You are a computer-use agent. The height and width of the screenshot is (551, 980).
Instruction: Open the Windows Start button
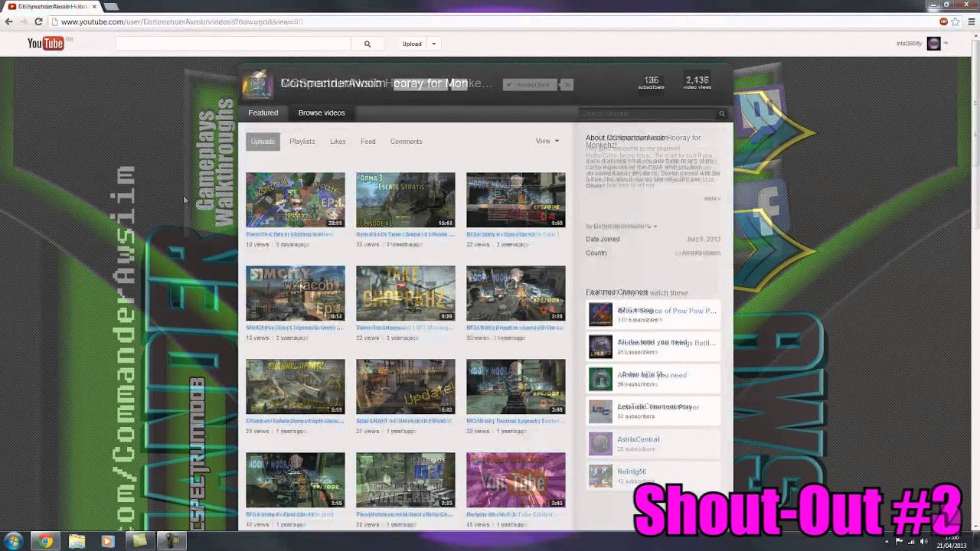pos(13,541)
